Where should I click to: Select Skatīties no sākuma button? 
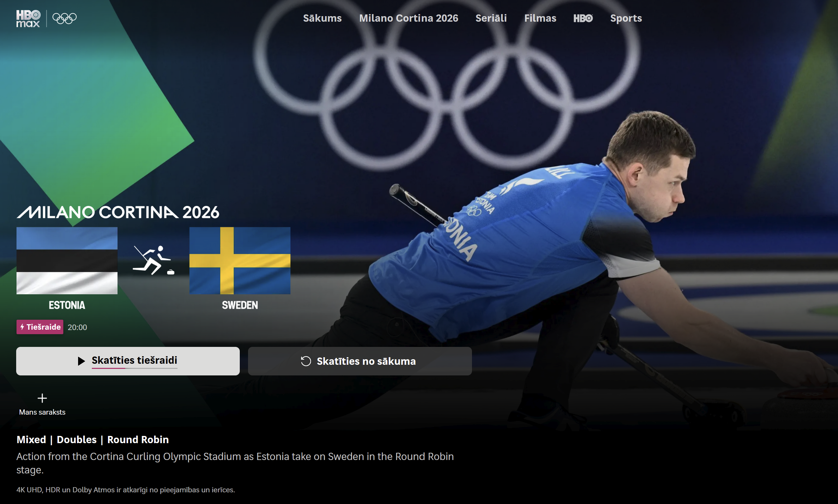tap(360, 361)
